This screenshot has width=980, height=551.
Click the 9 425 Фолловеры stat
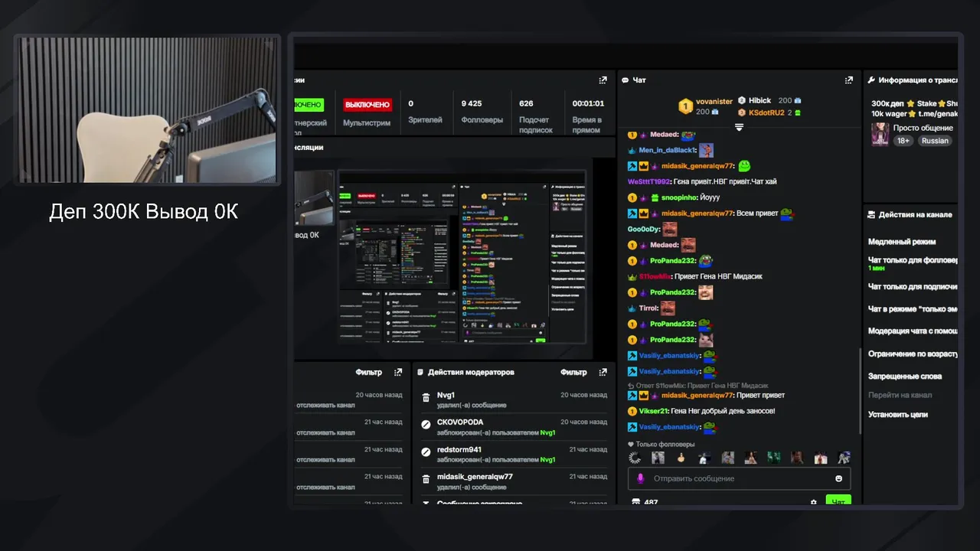482,112
